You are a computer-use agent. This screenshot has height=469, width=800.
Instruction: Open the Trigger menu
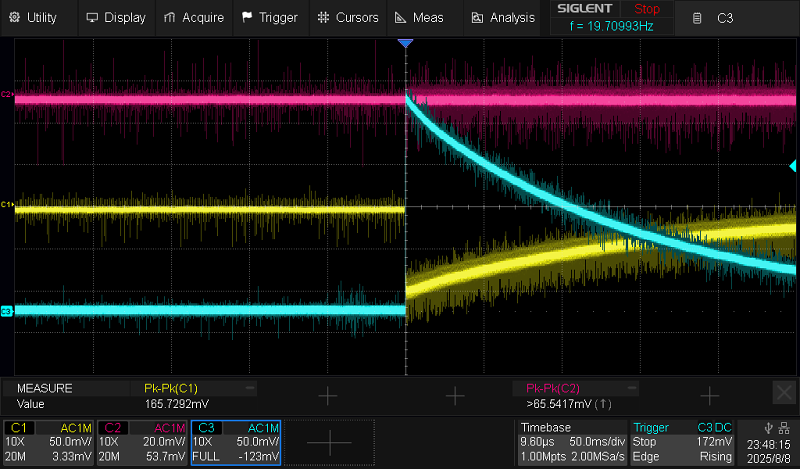[x=270, y=17]
